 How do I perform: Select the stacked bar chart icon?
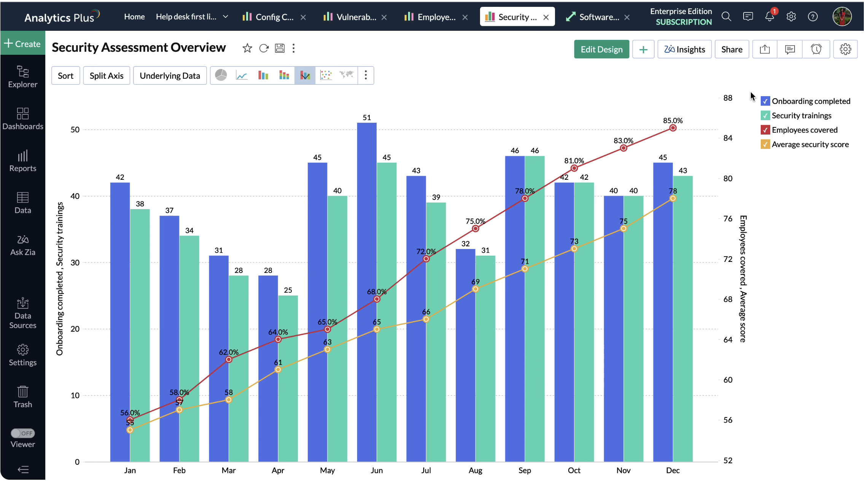(284, 75)
